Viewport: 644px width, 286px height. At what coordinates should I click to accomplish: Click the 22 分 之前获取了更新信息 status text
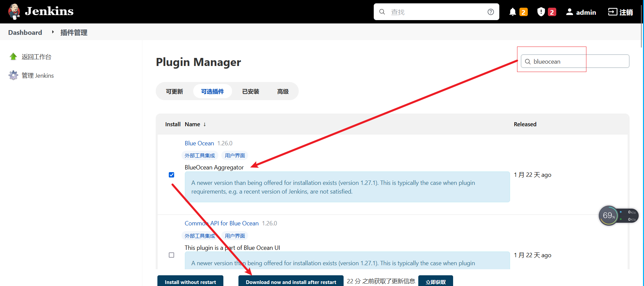tap(381, 281)
